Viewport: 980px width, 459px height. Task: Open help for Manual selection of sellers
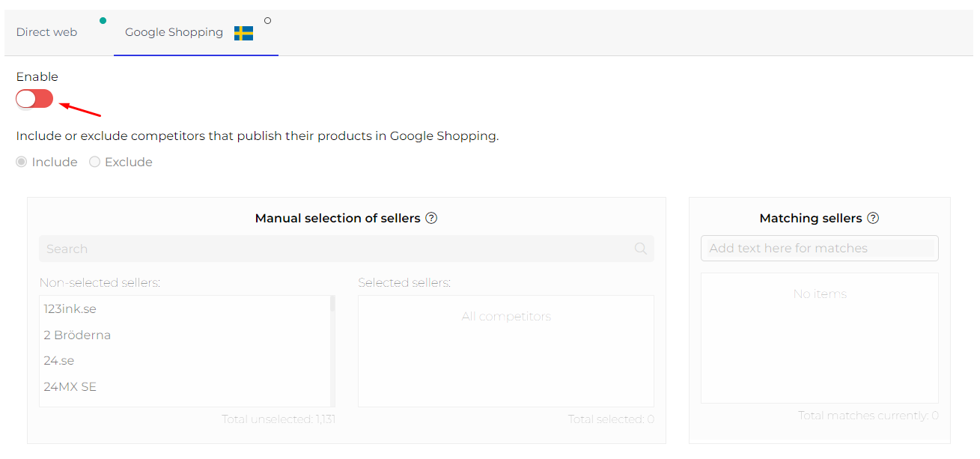tap(431, 219)
